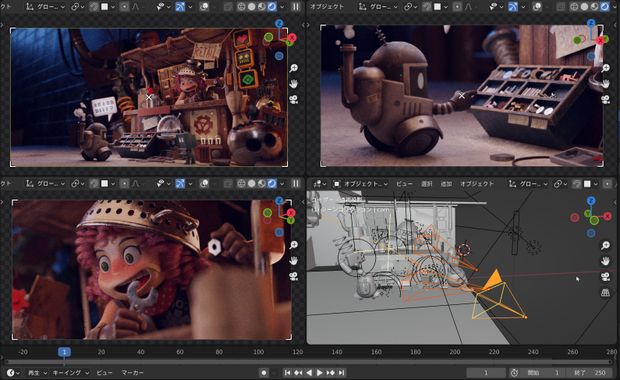Select solid shading in robot viewport header
620x380 pixels.
pos(584,7)
